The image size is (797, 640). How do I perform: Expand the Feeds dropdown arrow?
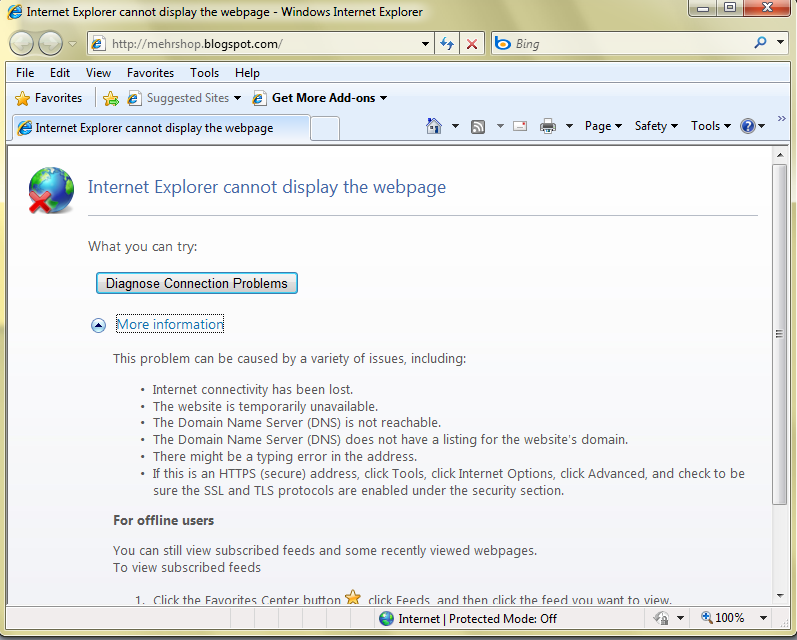tap(500, 126)
